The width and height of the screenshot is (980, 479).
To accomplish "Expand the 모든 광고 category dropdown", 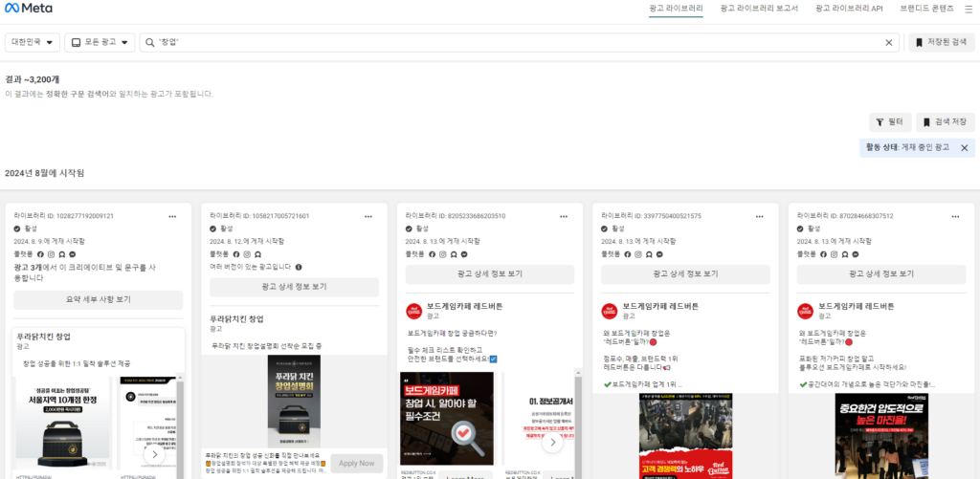I will pos(100,42).
